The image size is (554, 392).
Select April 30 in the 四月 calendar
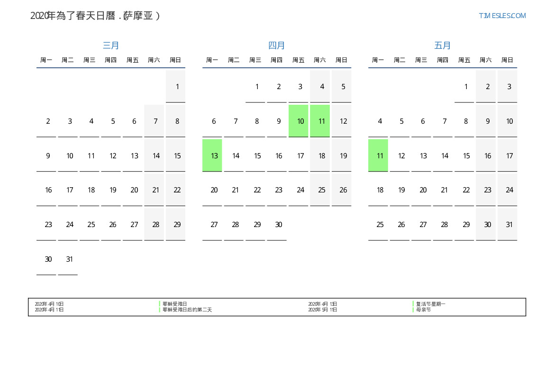pos(277,225)
